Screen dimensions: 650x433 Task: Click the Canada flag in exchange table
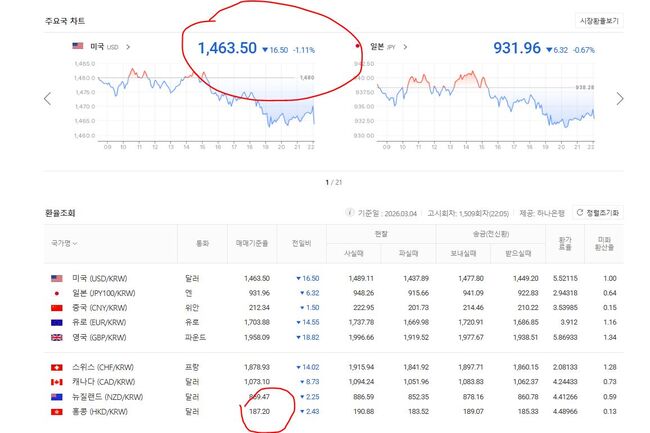55,382
